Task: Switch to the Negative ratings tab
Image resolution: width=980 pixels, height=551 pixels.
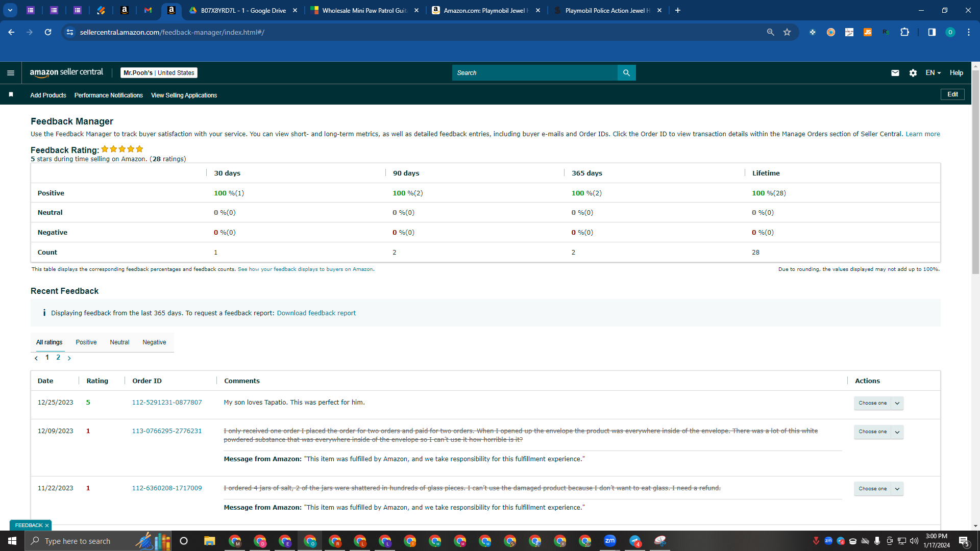Action: tap(154, 342)
